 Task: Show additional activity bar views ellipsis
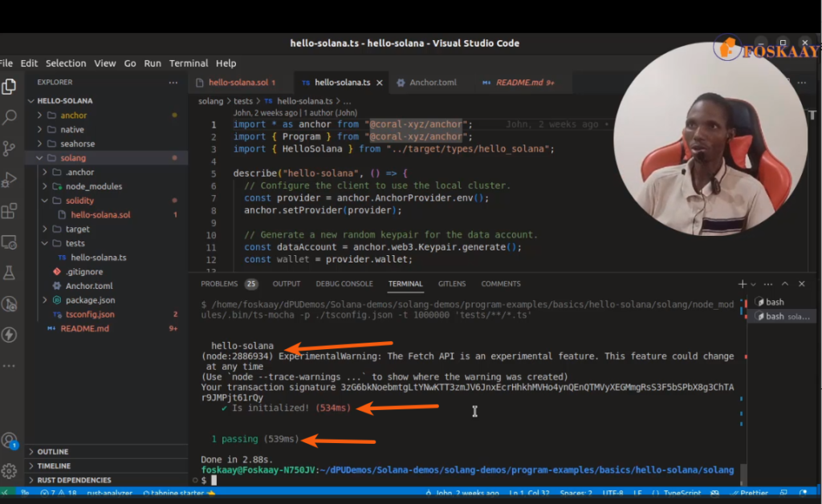[x=9, y=366]
